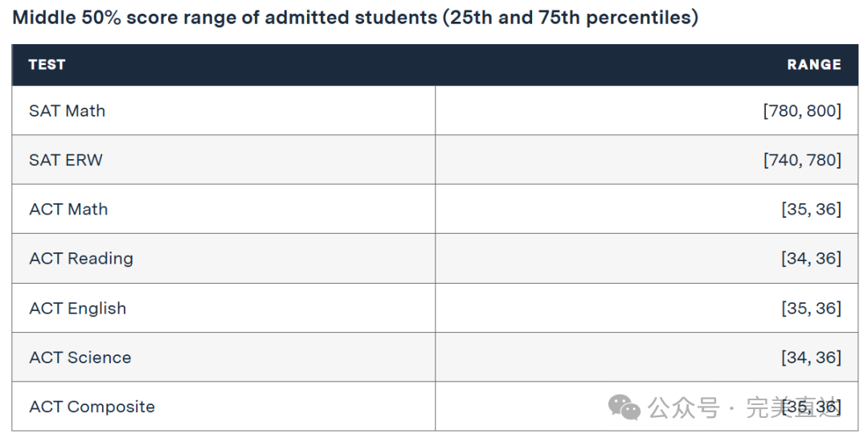Select the SAT Math row label
This screenshot has width=868, height=442.
[x=68, y=111]
